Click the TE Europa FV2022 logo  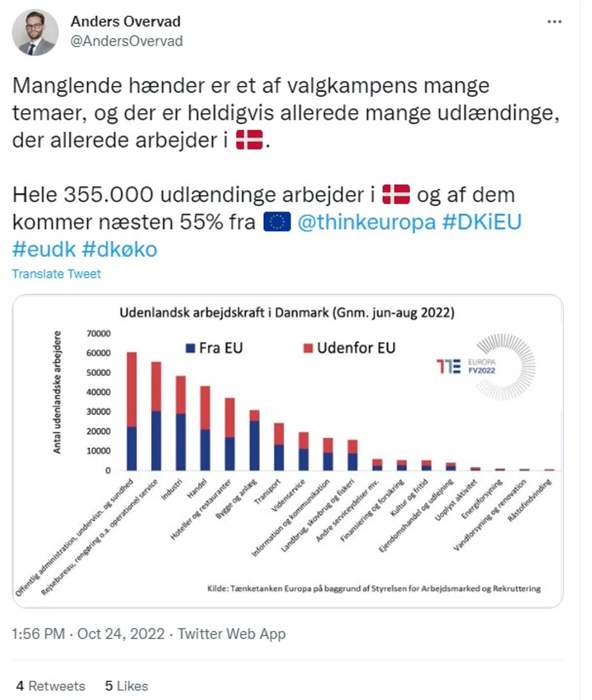[485, 366]
